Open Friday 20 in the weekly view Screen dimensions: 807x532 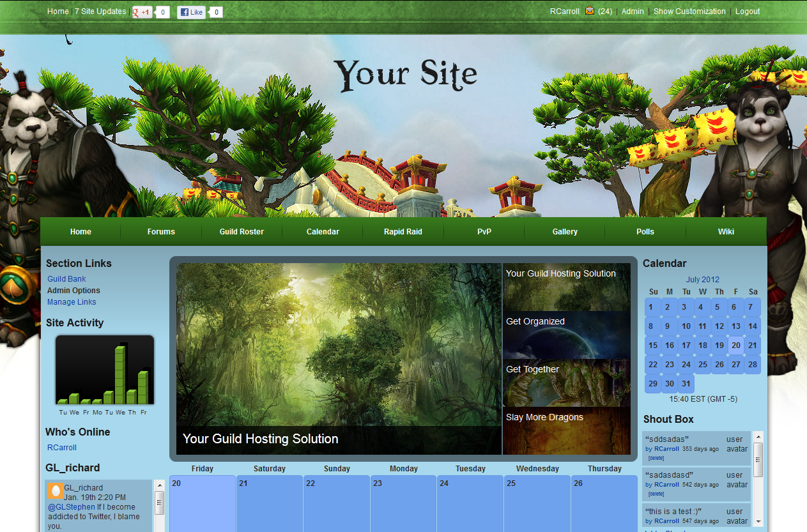203,503
